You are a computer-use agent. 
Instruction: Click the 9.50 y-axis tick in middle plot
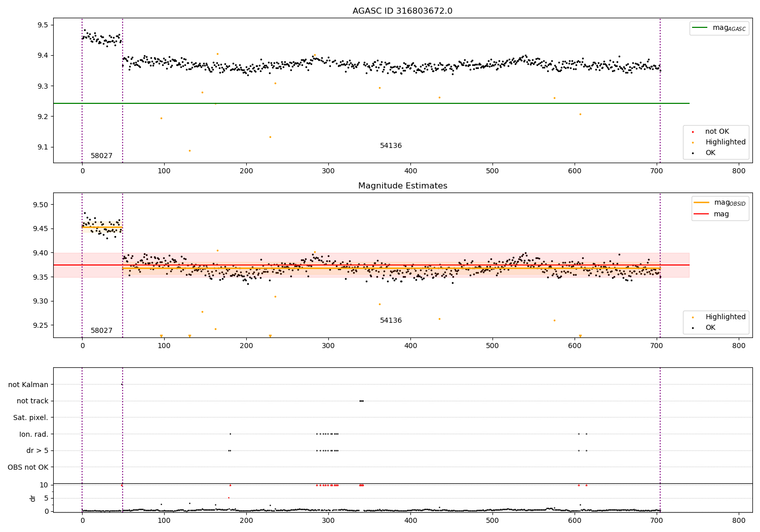41,205
